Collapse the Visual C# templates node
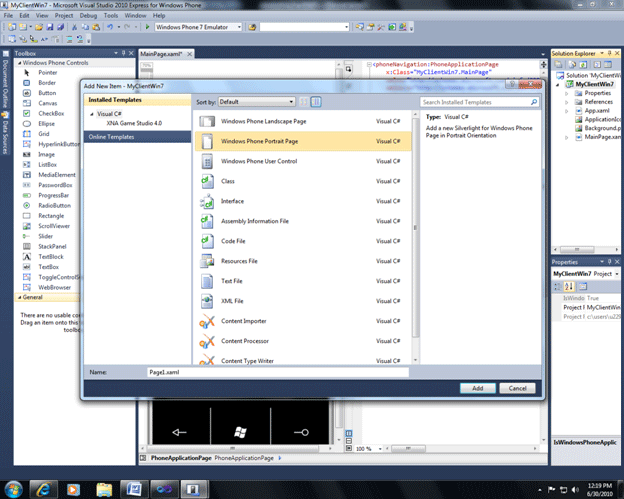624x499 pixels. pyautogui.click(x=92, y=114)
